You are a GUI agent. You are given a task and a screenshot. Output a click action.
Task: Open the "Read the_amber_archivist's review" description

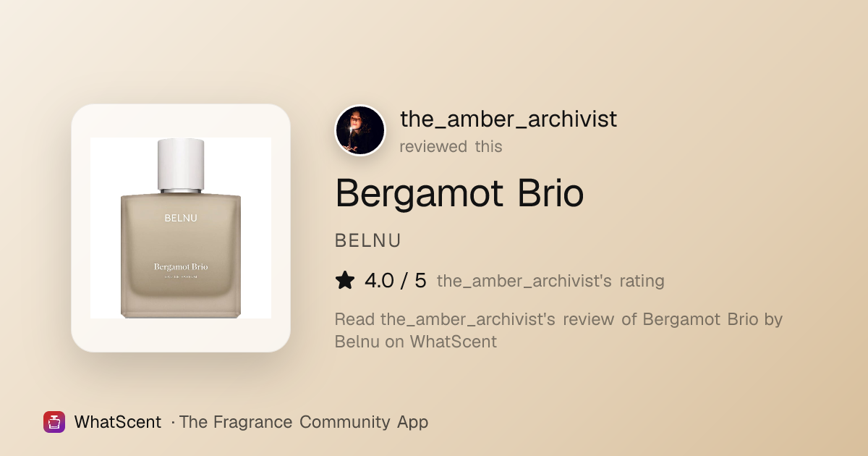(559, 330)
